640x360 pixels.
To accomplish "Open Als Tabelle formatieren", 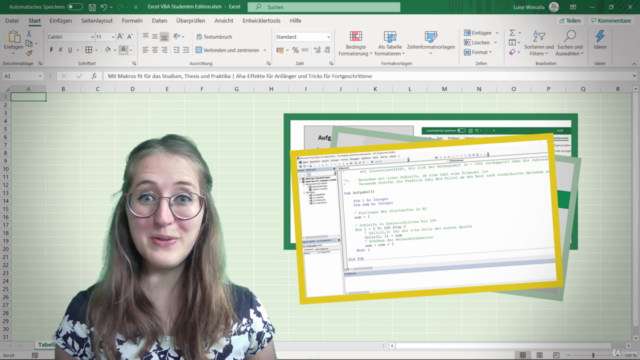I will 390,43.
